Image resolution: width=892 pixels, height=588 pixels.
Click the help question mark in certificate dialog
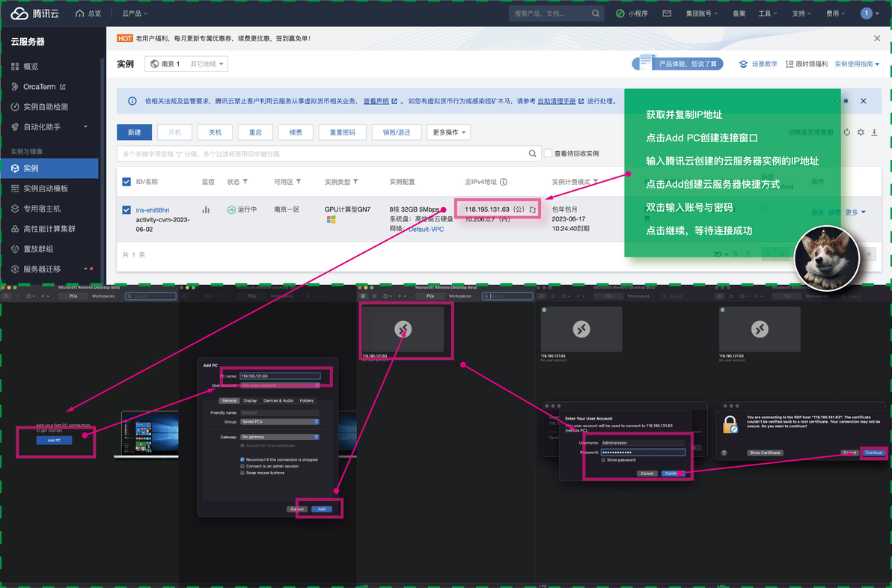[x=724, y=453]
